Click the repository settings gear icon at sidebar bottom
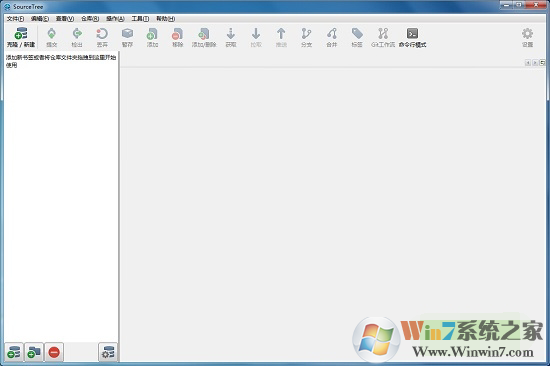 coord(108,352)
